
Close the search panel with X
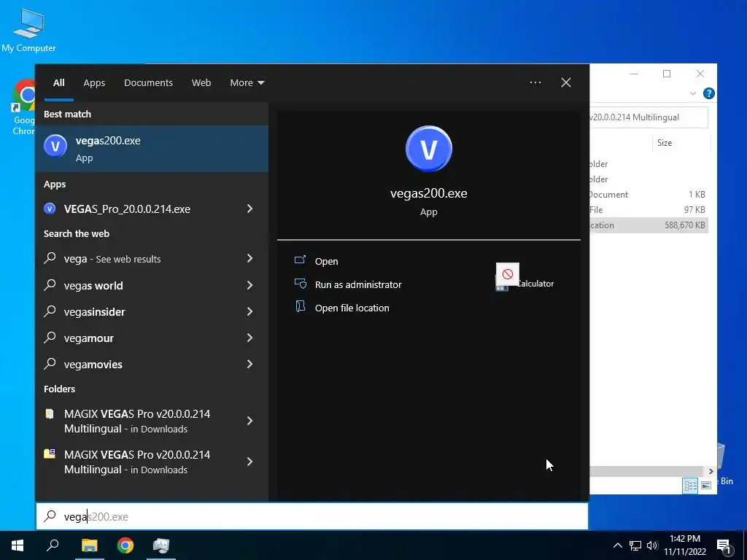pyautogui.click(x=566, y=82)
